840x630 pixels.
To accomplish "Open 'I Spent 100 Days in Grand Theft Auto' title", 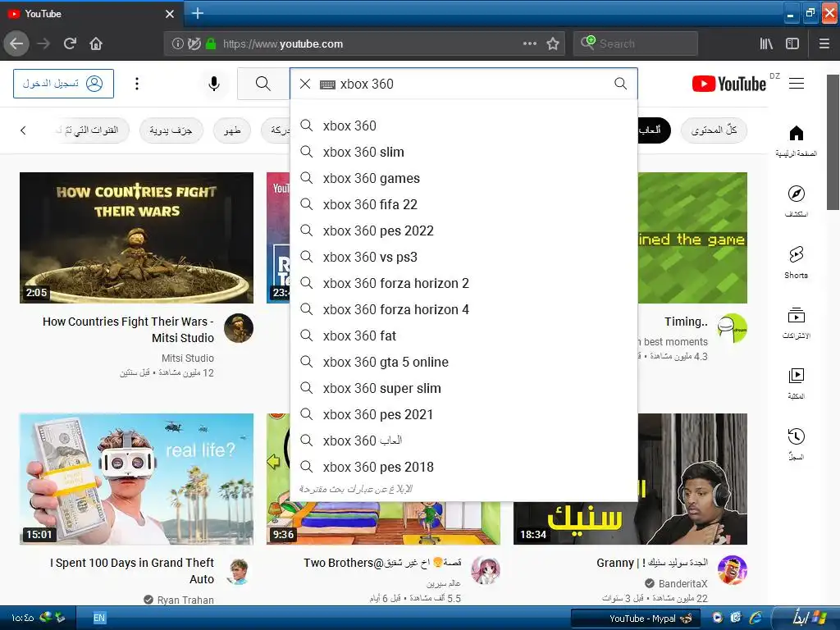I will 132,571.
